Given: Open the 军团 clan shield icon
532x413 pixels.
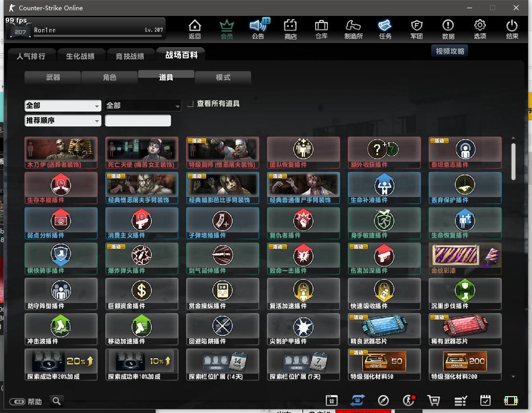Looking at the screenshot, I should (416, 29).
